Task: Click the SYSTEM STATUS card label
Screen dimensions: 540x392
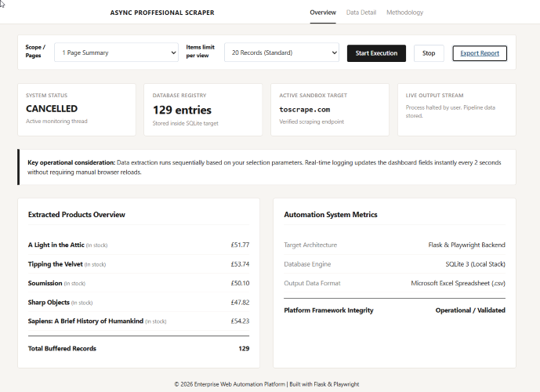Action: pyautogui.click(x=46, y=96)
